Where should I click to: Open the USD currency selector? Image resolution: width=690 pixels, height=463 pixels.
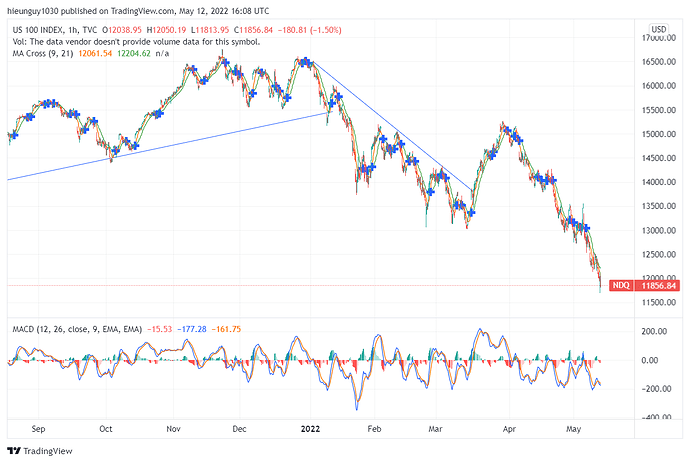click(658, 28)
